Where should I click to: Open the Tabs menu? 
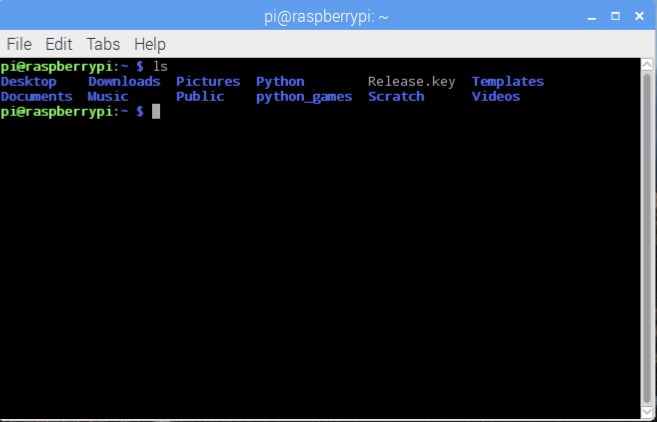[x=103, y=44]
